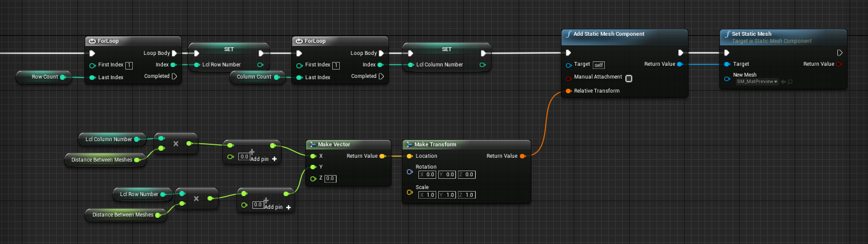Click Loop Body pin on ForLoop fed by Row Count
Image resolution: width=868 pixels, height=244 pixels.
tap(175, 53)
